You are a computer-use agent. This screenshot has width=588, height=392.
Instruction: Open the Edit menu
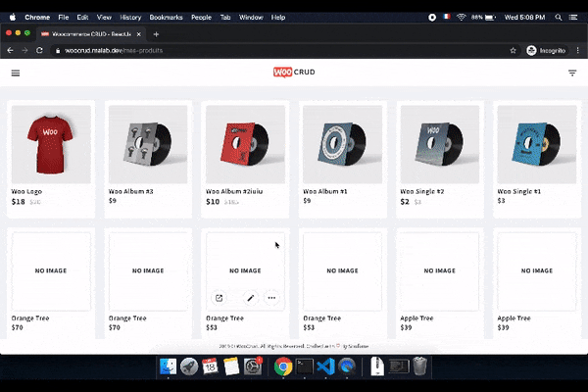pyautogui.click(x=82, y=18)
